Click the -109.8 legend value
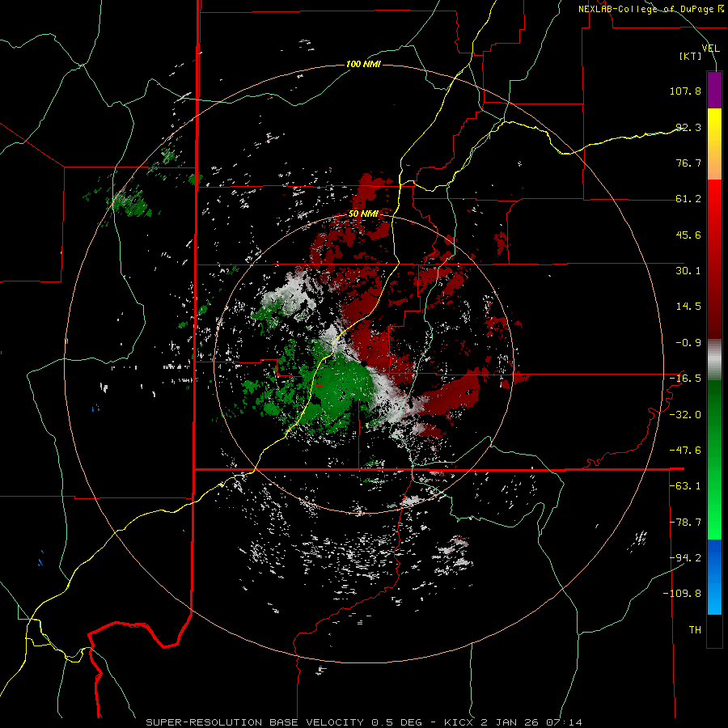This screenshot has height=728, width=728. pos(682,594)
